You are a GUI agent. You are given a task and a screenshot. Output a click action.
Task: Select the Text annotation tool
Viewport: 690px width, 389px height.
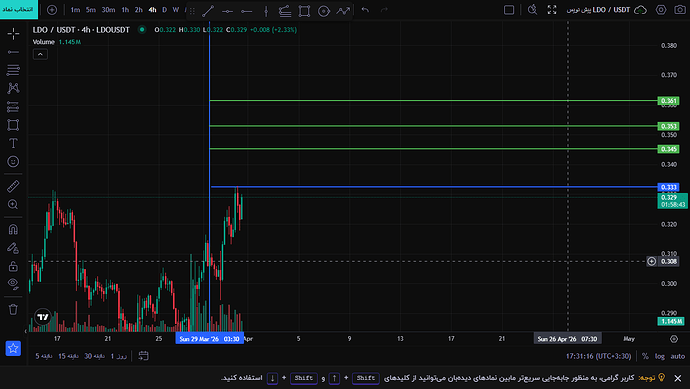(13, 143)
